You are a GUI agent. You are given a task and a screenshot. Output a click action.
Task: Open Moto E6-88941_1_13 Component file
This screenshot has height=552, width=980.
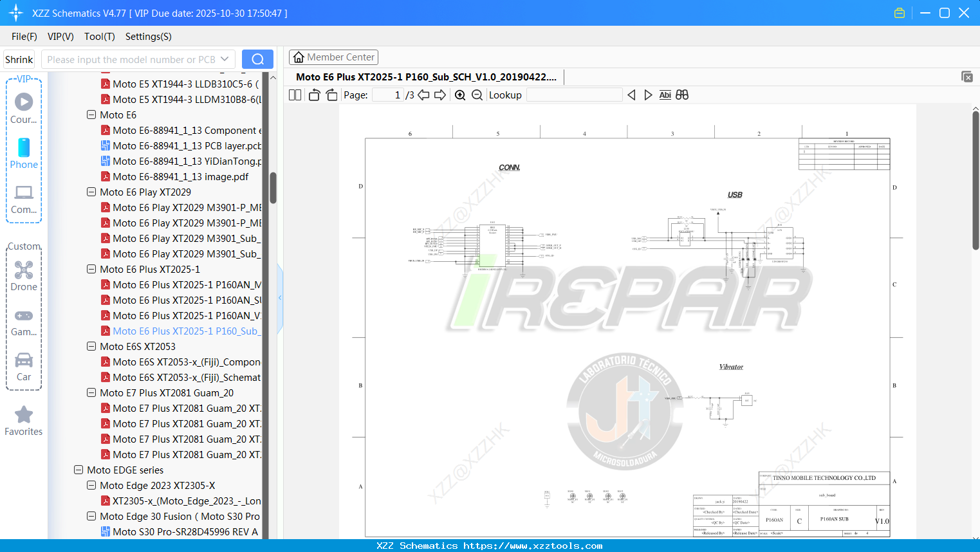(x=181, y=131)
